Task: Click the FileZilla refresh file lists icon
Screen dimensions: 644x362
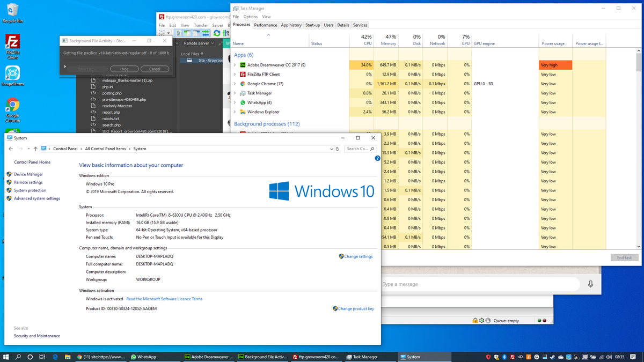Action: click(x=217, y=33)
